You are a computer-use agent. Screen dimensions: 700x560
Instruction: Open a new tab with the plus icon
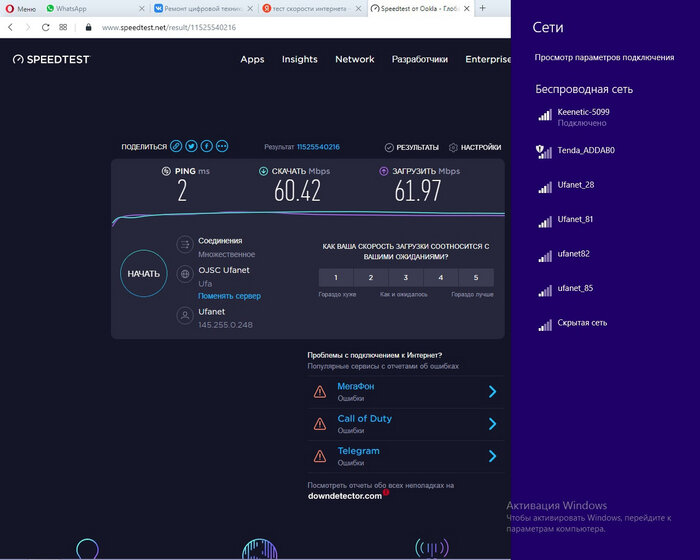pyautogui.click(x=483, y=8)
